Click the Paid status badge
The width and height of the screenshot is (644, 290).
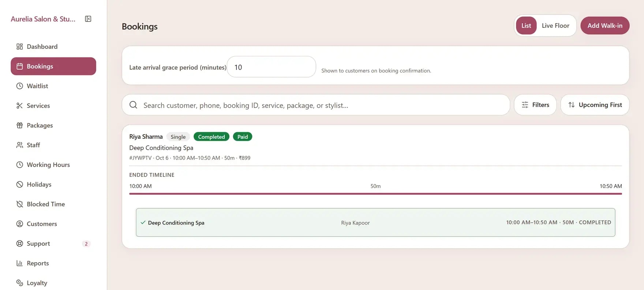pos(243,137)
